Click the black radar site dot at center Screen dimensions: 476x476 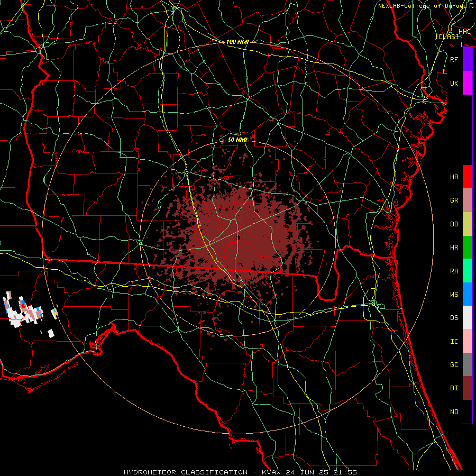pyautogui.click(x=239, y=238)
